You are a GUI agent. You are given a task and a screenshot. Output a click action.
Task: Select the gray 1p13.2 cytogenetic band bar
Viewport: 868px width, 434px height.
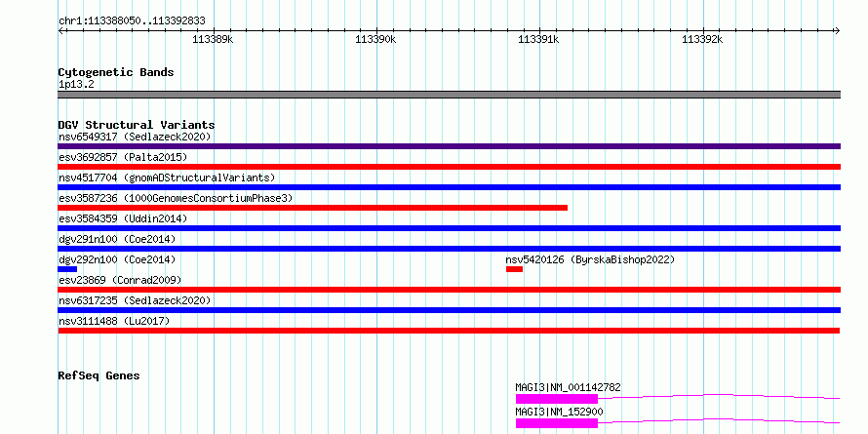(x=449, y=95)
